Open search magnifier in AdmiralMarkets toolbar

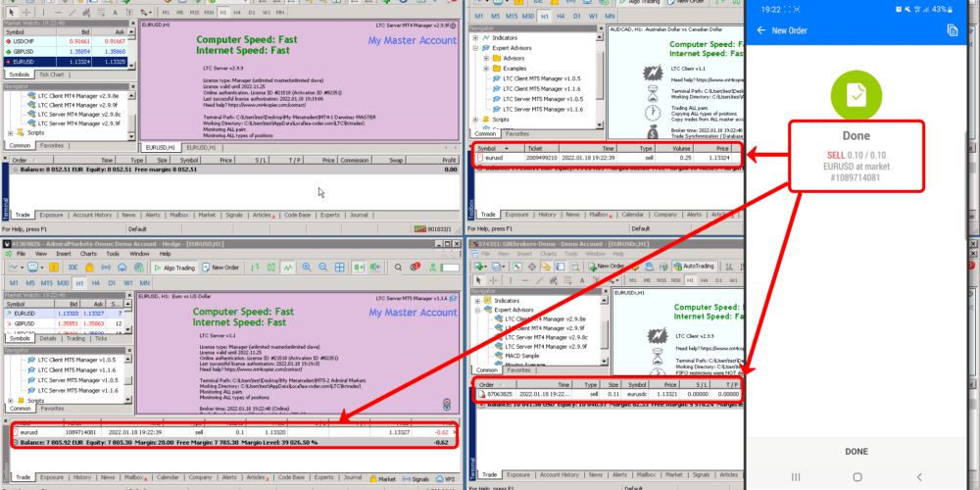pos(398,268)
